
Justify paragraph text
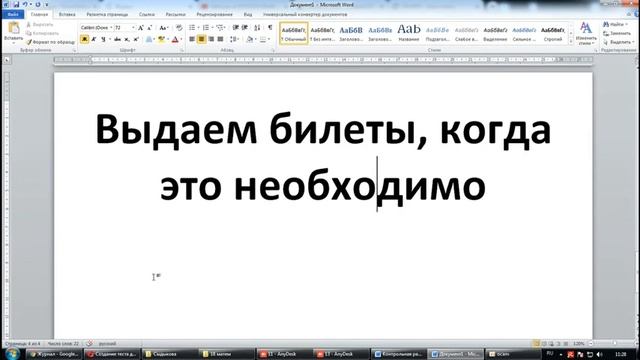click(220, 39)
